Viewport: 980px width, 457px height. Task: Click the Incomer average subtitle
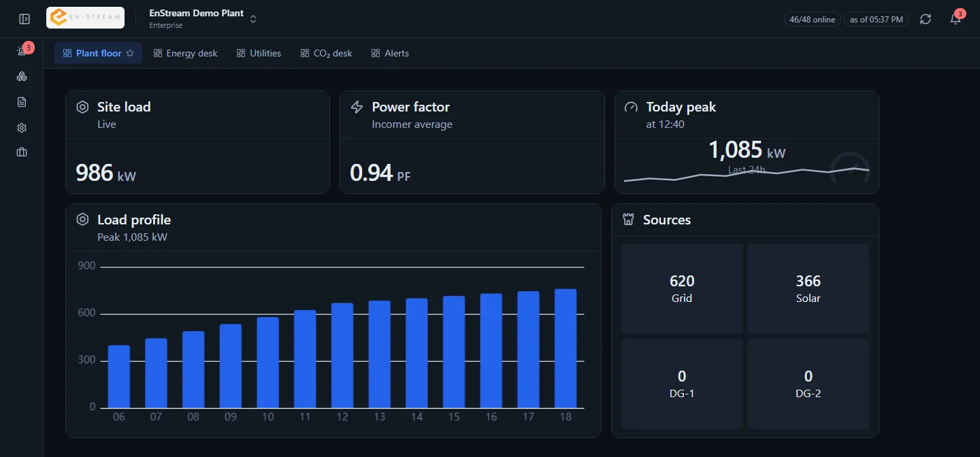pos(412,124)
